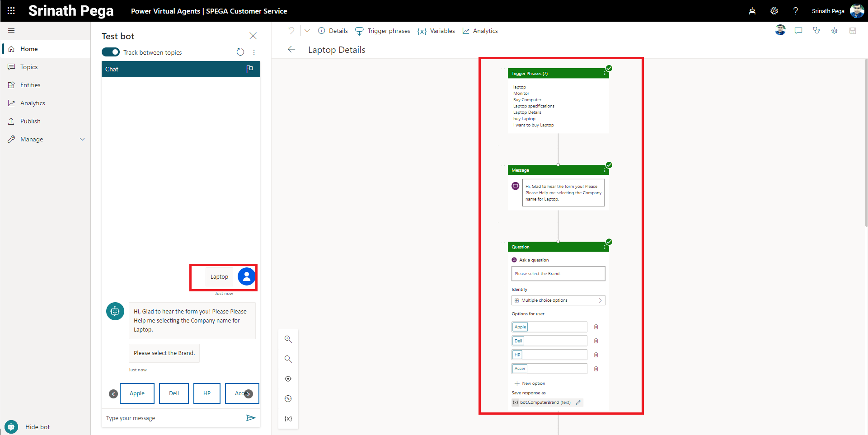Reset the test bot conversation
The height and width of the screenshot is (435, 868).
(x=240, y=52)
